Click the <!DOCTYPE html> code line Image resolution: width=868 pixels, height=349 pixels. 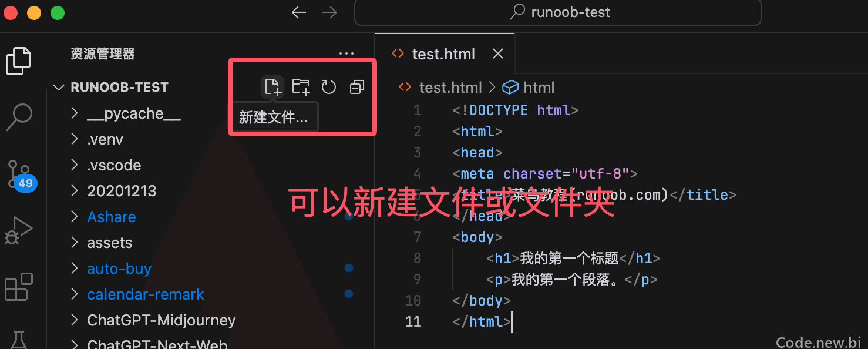pos(516,110)
